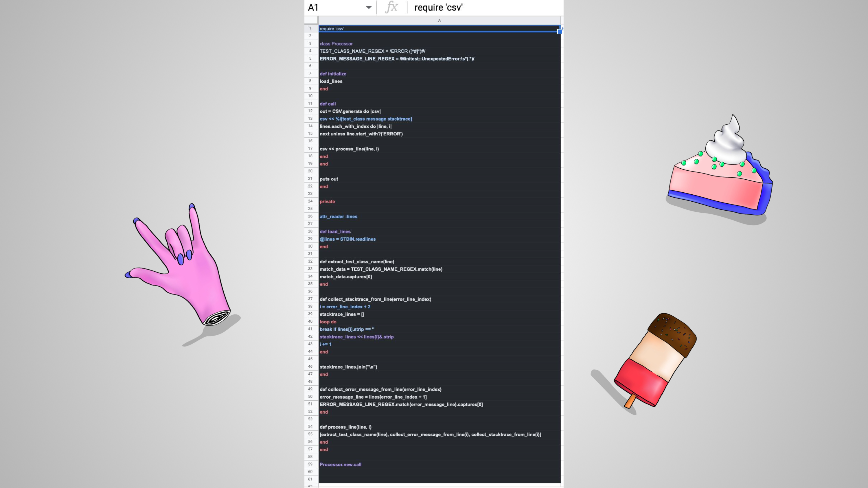Click 'def process_line(line, i)' cell
Screen dimensions: 868x488
click(439, 427)
